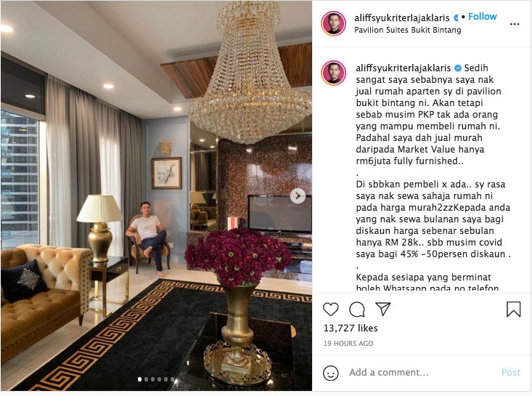Open the commenter avatar beside the caption
532x396 pixels.
coord(334,73)
